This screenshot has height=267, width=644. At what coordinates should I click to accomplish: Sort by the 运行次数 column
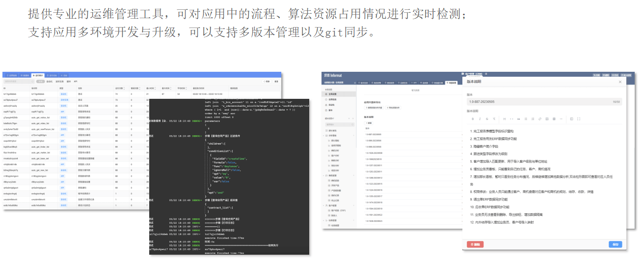pyautogui.click(x=119, y=89)
